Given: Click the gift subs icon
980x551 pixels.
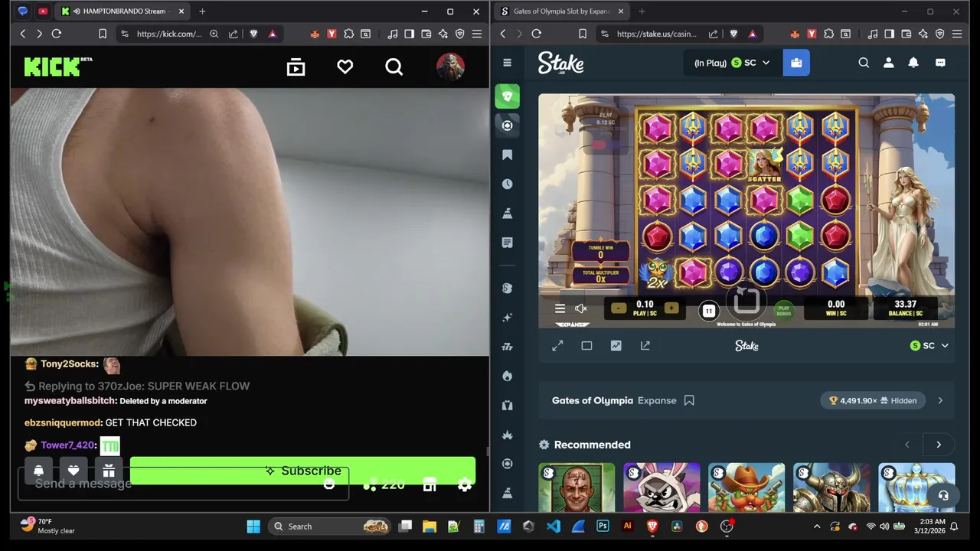Looking at the screenshot, I should [x=109, y=471].
